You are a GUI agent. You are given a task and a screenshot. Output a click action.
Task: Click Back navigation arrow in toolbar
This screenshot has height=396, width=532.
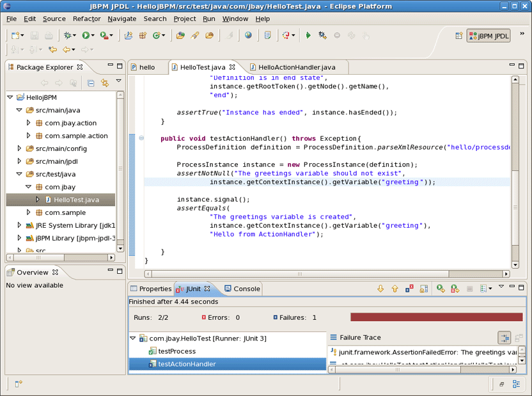point(66,49)
